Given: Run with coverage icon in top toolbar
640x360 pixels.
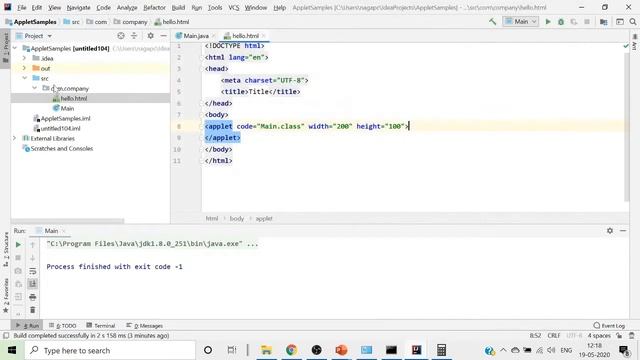Looking at the screenshot, I should click(x=573, y=22).
